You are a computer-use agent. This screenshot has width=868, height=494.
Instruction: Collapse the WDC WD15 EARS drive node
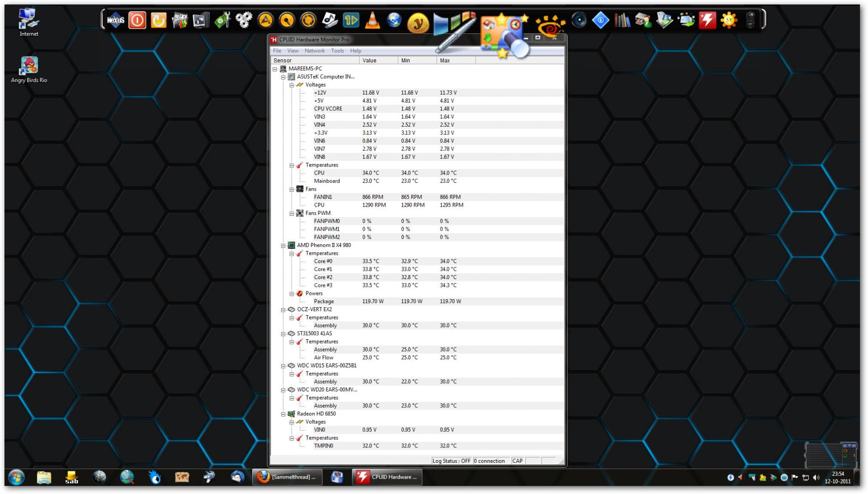[283, 366]
